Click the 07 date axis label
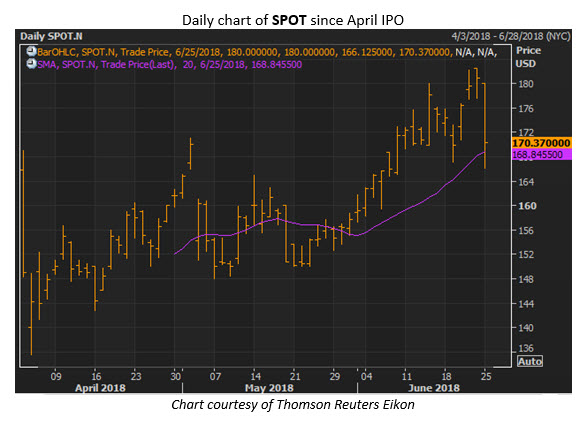 click(x=215, y=376)
